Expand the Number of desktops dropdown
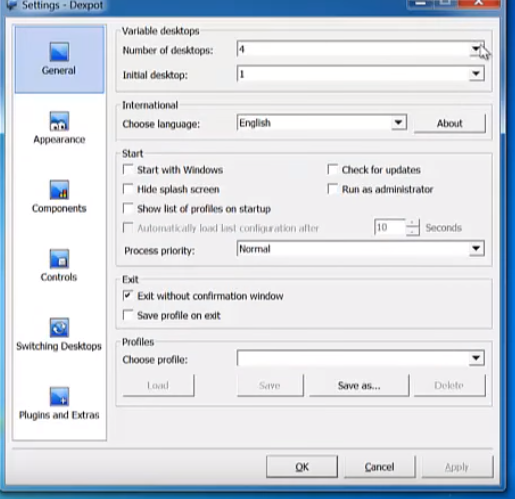Viewport: 515px width, 499px height. [x=476, y=49]
